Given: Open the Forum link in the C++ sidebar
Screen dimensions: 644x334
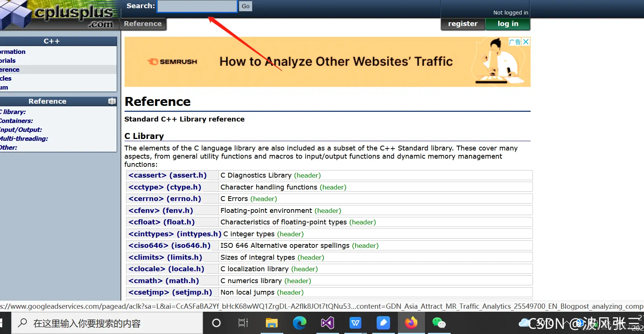Looking at the screenshot, I should click(x=4, y=87).
